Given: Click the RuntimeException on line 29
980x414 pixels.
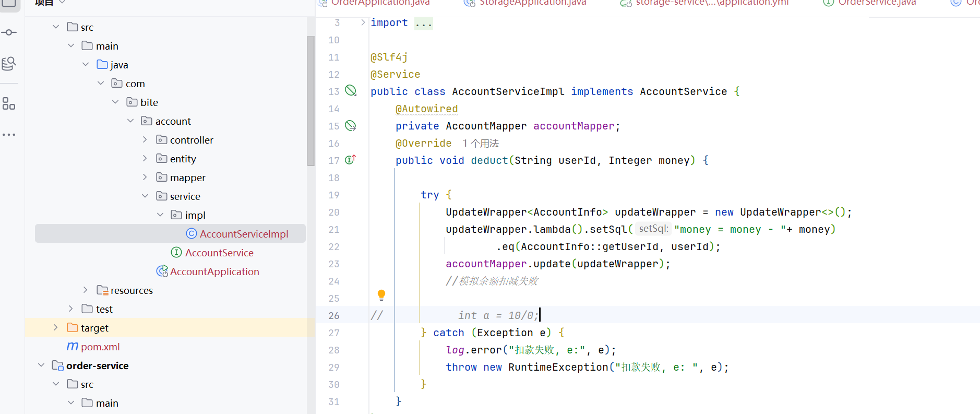Looking at the screenshot, I should [x=558, y=367].
